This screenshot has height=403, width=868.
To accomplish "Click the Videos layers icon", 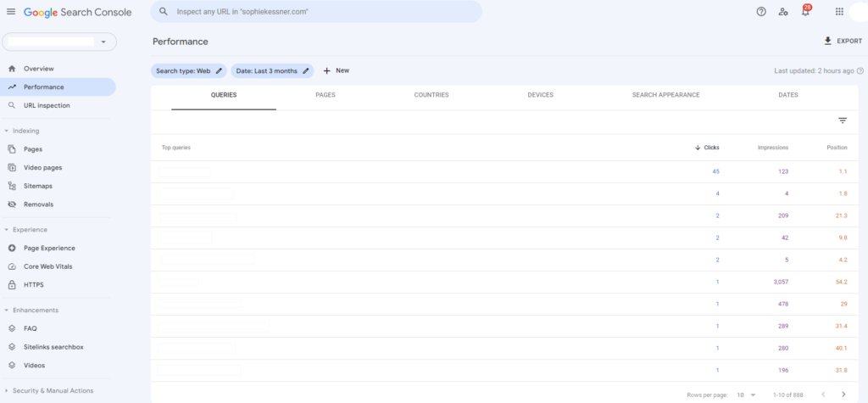I will 12,366.
